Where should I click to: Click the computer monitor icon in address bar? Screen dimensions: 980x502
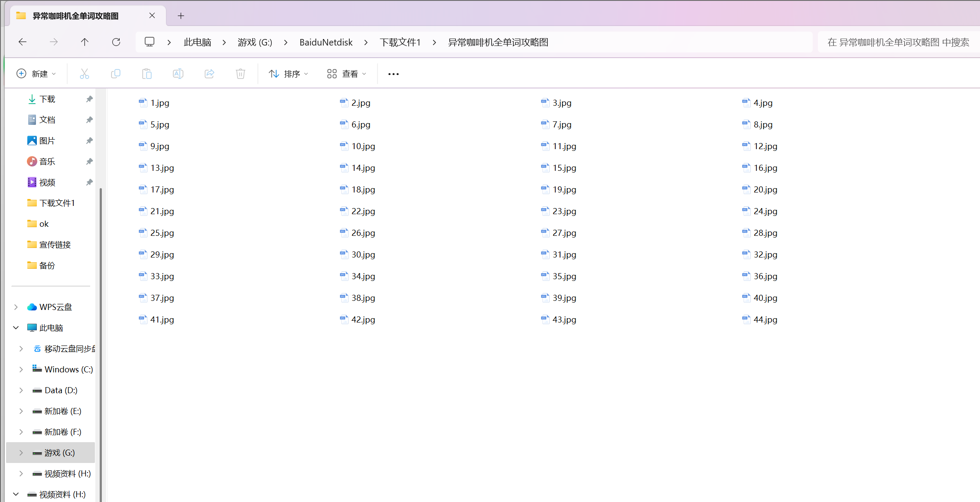pos(150,42)
